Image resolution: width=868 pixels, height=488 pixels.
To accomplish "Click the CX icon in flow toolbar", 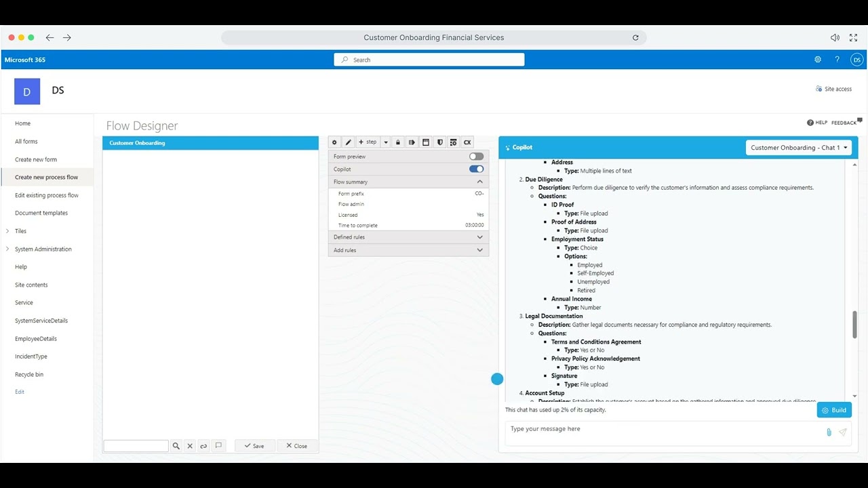I will [x=467, y=142].
